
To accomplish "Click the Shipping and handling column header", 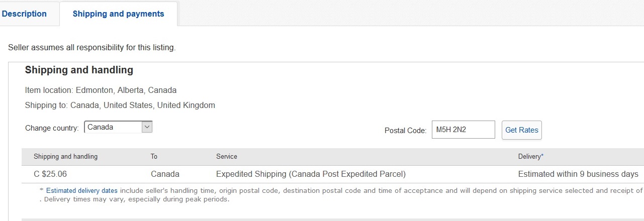I will point(65,157).
